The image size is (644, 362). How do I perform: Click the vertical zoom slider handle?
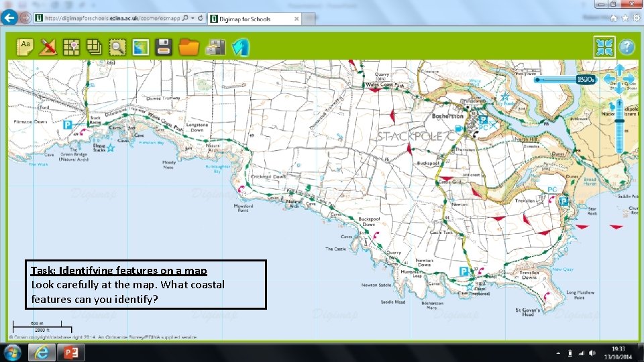click(x=619, y=121)
